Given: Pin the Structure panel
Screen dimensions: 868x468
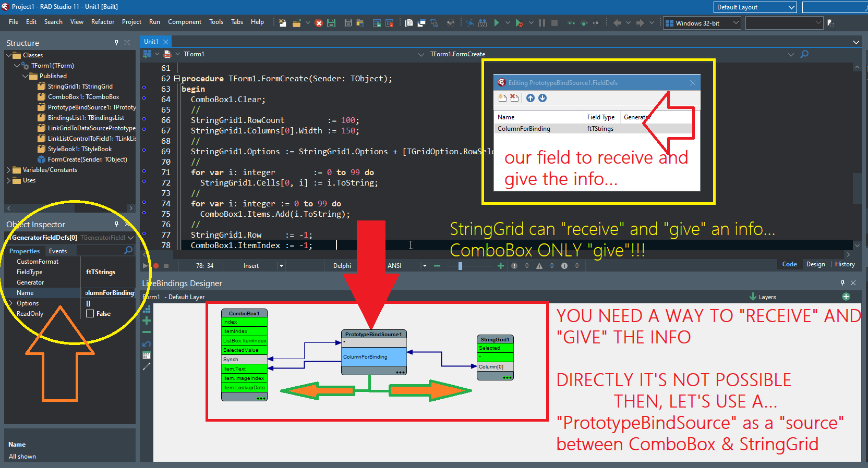Looking at the screenshot, I should pos(116,43).
